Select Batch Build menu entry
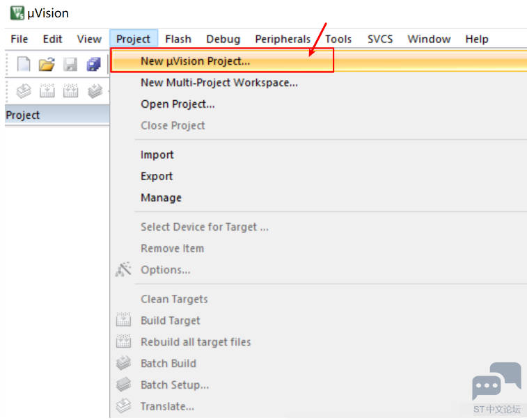The width and height of the screenshot is (527, 420). (x=319, y=363)
